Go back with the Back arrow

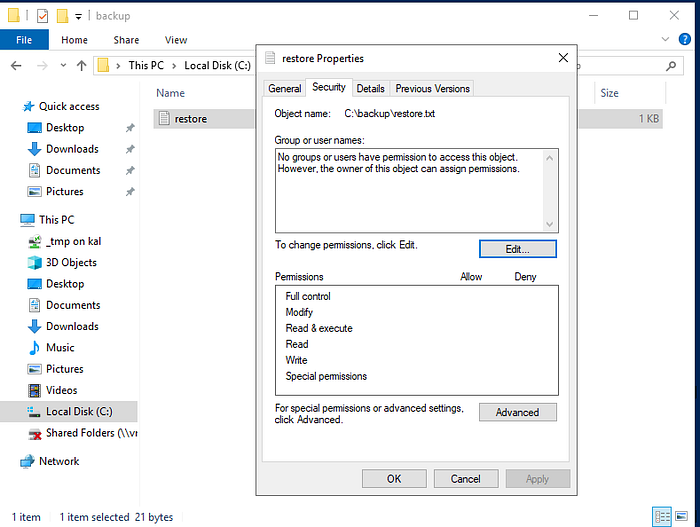click(x=16, y=66)
